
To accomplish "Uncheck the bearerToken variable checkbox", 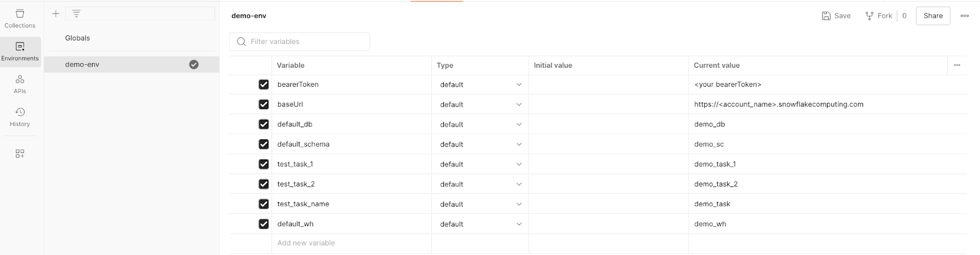I will pos(263,84).
